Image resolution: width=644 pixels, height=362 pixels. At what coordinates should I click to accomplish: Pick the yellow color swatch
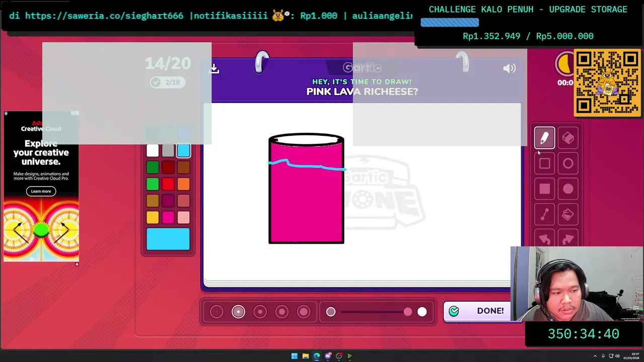pyautogui.click(x=152, y=217)
